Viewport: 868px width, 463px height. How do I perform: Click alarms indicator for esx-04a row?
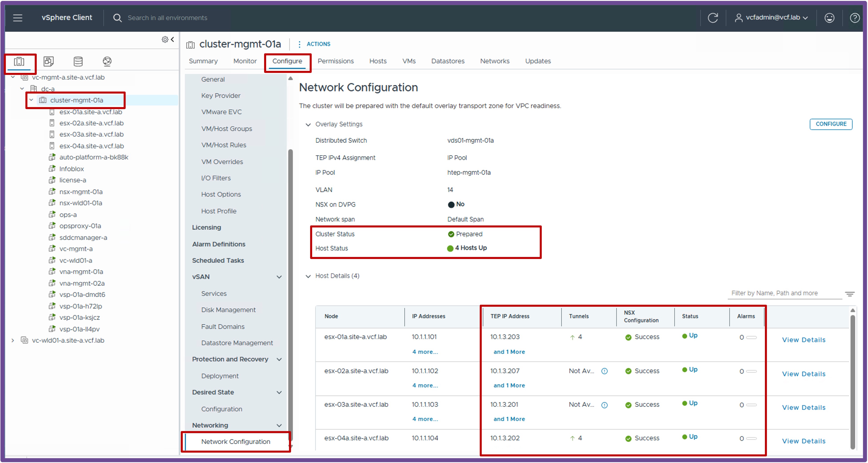[x=748, y=439]
